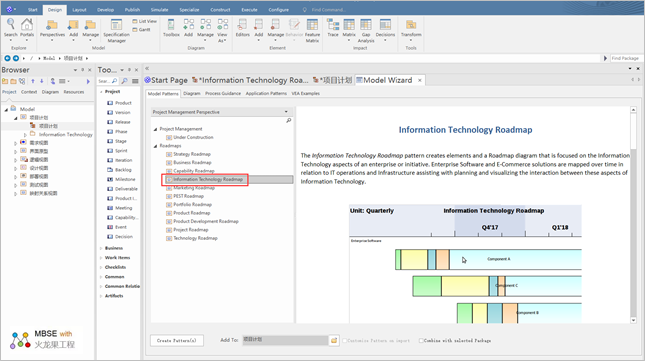Open the Simulate ribbon tab
The image size is (645, 361).
pyautogui.click(x=159, y=9)
